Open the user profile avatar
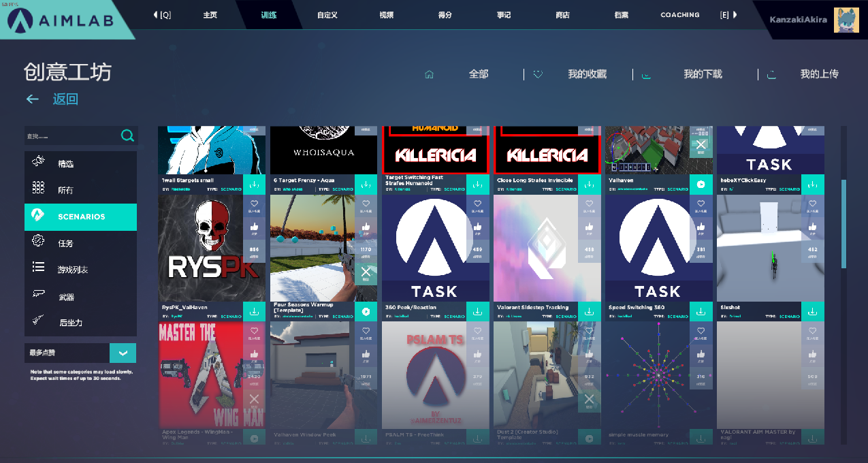868x463 pixels. pos(846,20)
